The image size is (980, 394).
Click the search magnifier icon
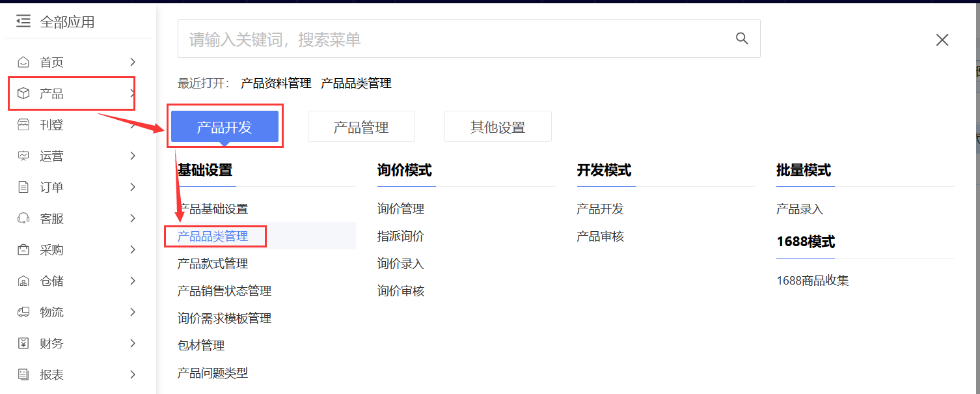tap(742, 38)
